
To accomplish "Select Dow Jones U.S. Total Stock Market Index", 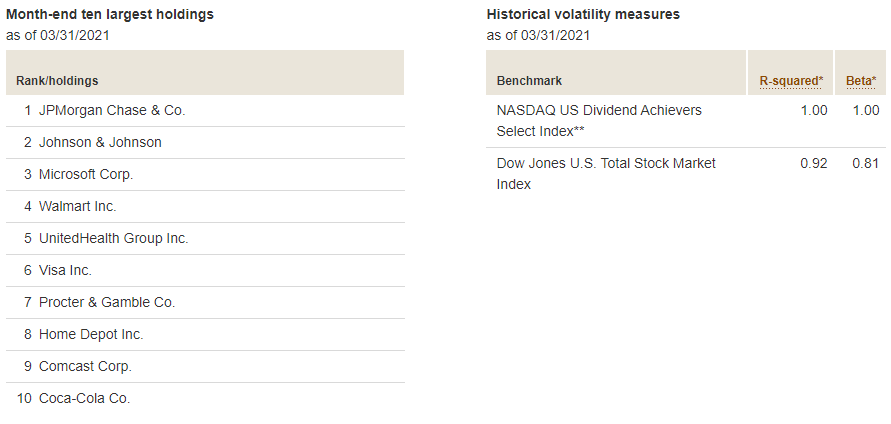I will [606, 174].
